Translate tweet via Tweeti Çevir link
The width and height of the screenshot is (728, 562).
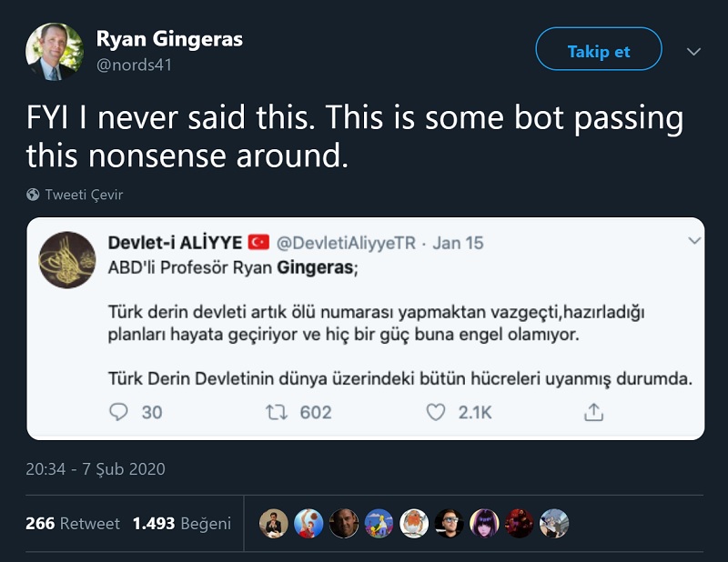point(84,195)
